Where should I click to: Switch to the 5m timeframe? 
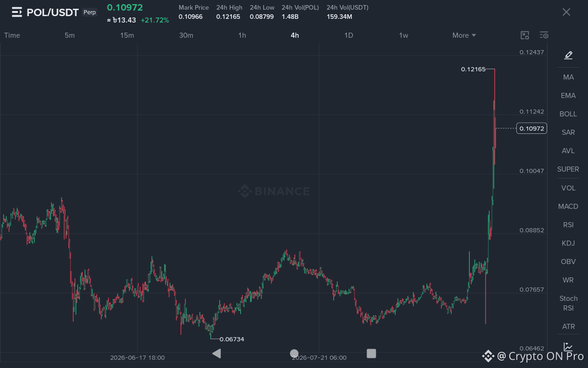(x=69, y=35)
